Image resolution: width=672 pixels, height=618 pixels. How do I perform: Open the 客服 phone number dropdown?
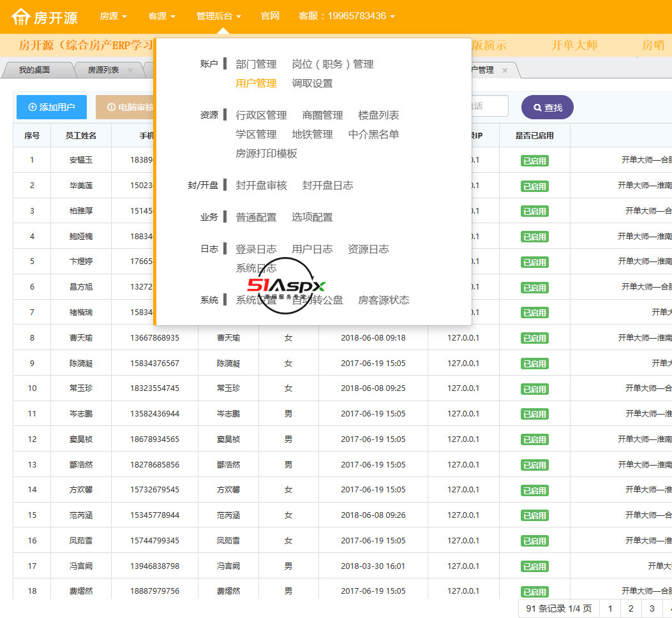click(x=347, y=16)
